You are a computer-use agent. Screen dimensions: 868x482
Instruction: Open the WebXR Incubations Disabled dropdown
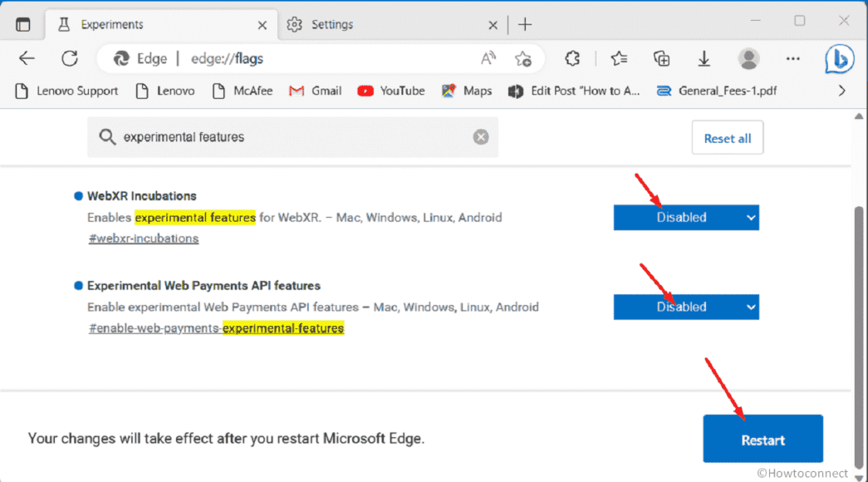coord(686,217)
